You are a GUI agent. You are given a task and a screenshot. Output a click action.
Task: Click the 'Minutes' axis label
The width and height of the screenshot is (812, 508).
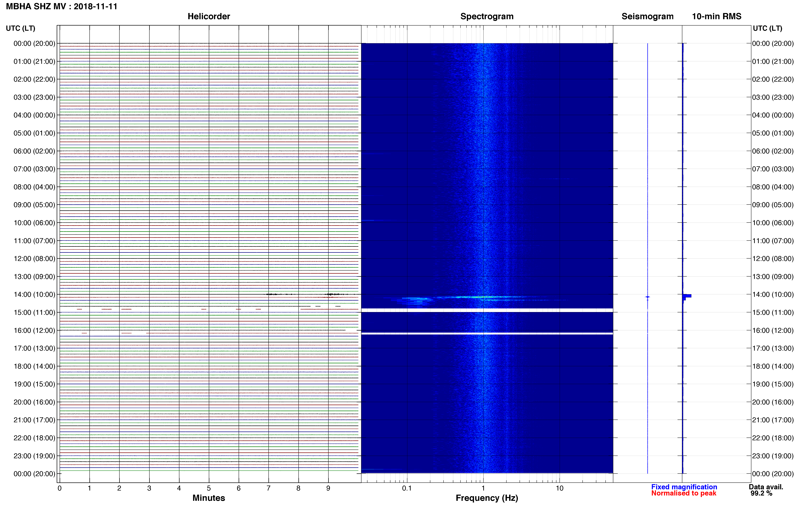209,498
